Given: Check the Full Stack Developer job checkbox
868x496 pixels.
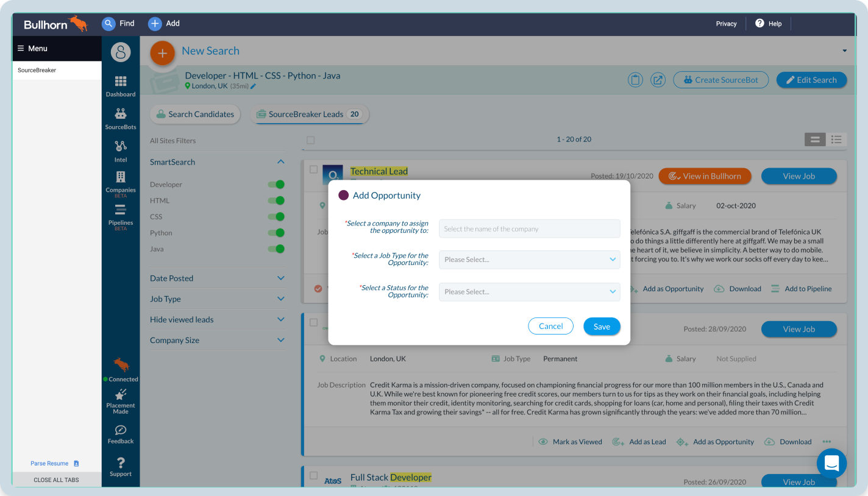Looking at the screenshot, I should [x=313, y=475].
